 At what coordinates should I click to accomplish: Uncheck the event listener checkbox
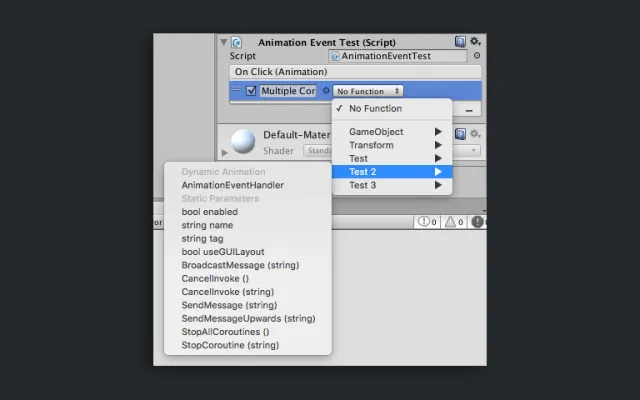click(251, 91)
